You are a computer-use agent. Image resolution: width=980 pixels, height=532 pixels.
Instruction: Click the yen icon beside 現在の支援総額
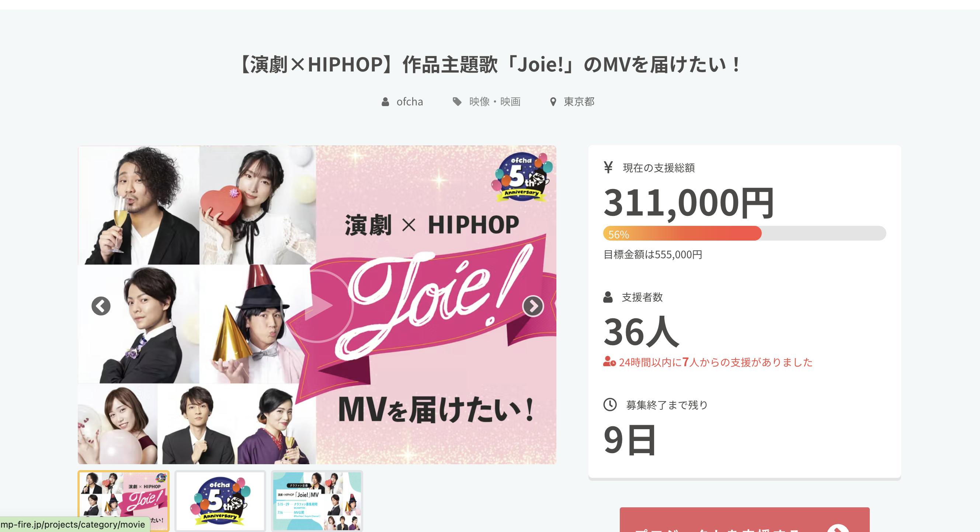click(608, 167)
